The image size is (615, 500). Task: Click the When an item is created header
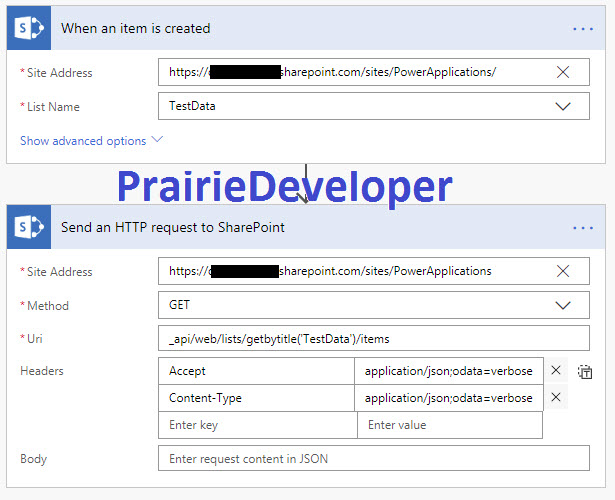pos(306,28)
